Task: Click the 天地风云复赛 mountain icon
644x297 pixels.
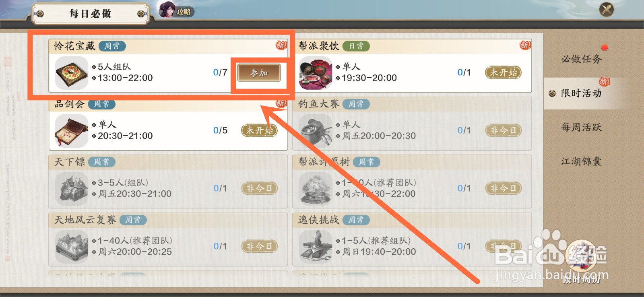Action: pyautogui.click(x=72, y=247)
